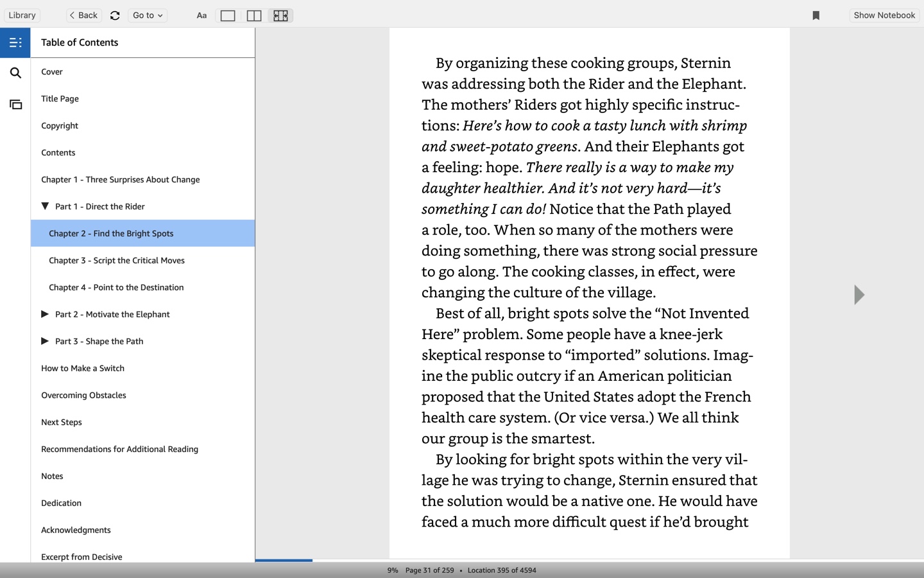This screenshot has width=924, height=578.
Task: Click Location 395 of 4594 text
Action: point(502,570)
